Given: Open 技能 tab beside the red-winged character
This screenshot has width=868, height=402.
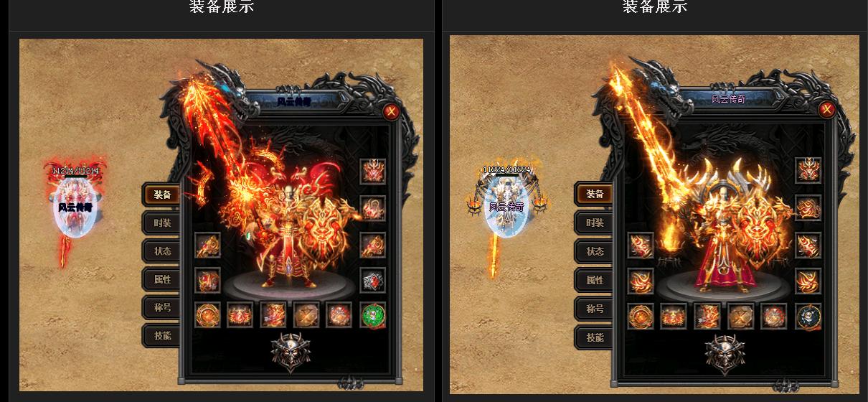Looking at the screenshot, I should pyautogui.click(x=161, y=336).
